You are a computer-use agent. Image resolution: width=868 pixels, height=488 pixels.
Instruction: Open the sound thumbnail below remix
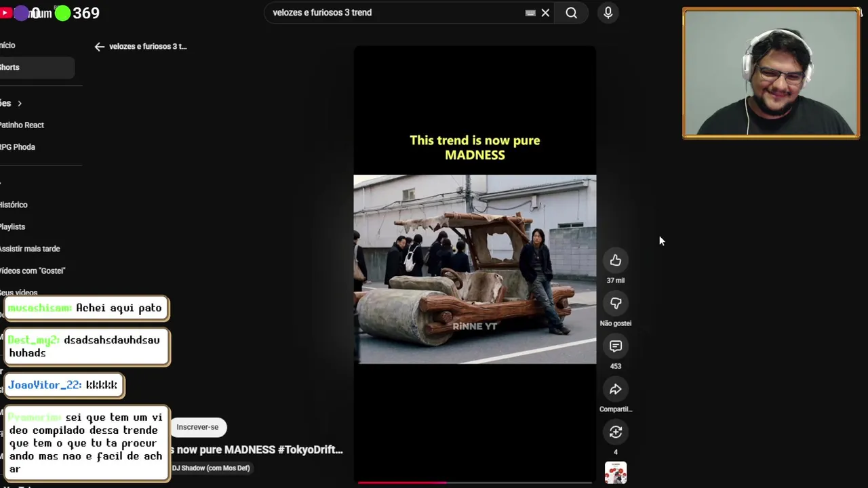615,472
